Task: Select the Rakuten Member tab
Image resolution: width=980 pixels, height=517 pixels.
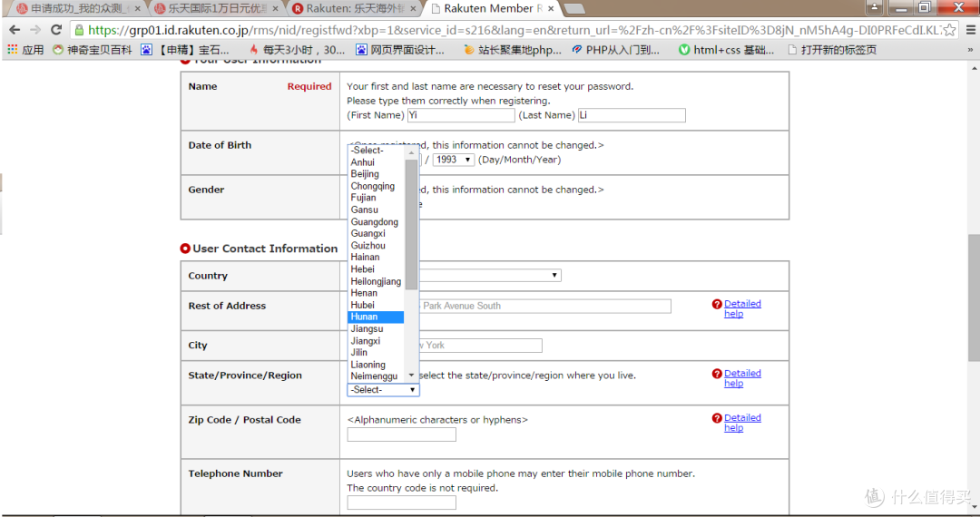Action: tap(491, 9)
